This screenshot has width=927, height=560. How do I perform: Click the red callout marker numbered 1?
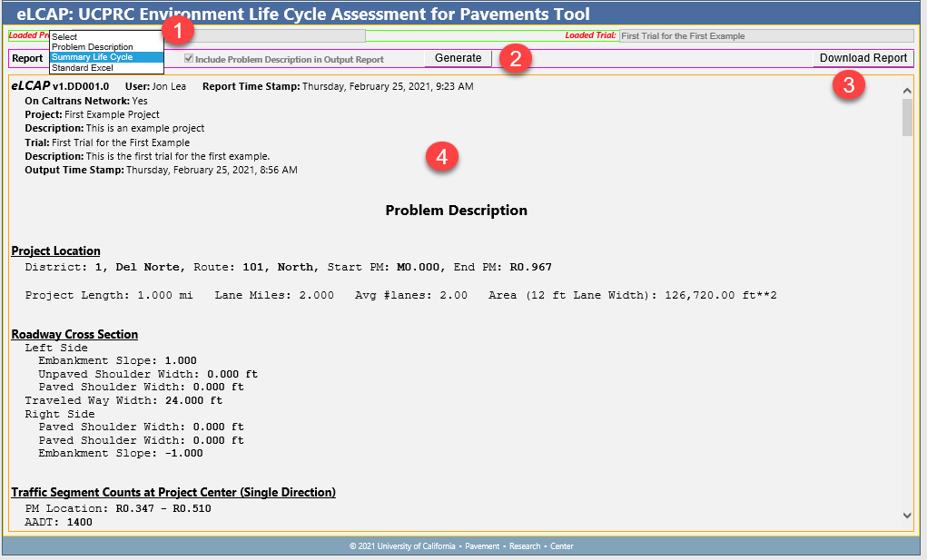(179, 30)
